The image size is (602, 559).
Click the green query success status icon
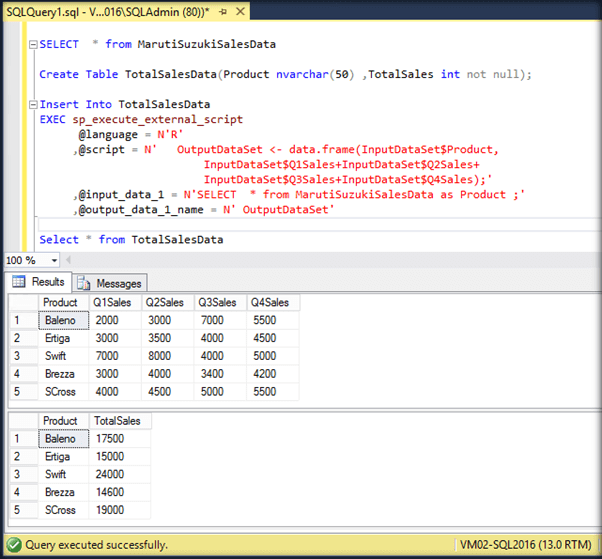coord(12,544)
